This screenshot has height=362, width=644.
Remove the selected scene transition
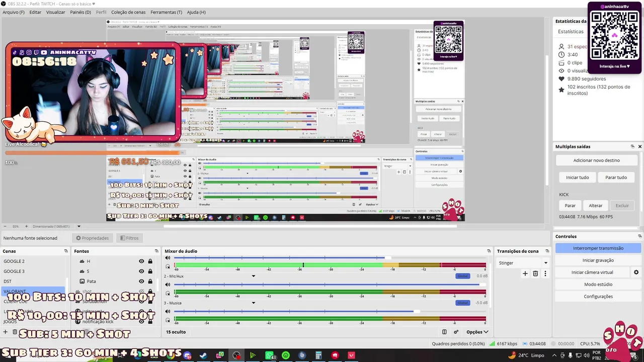pos(535,274)
